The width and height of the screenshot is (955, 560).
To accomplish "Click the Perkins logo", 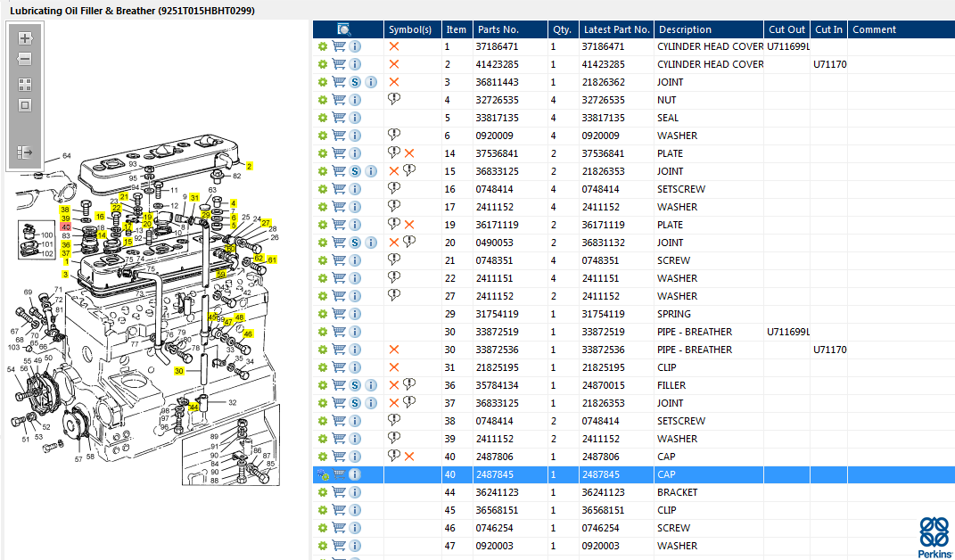I will [x=934, y=535].
